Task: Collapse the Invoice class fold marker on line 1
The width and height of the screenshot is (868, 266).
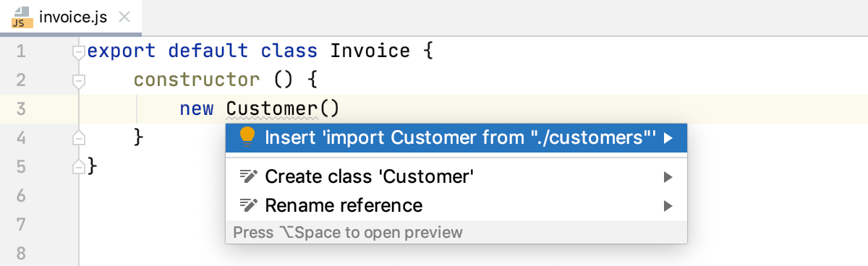Action: tap(79, 52)
